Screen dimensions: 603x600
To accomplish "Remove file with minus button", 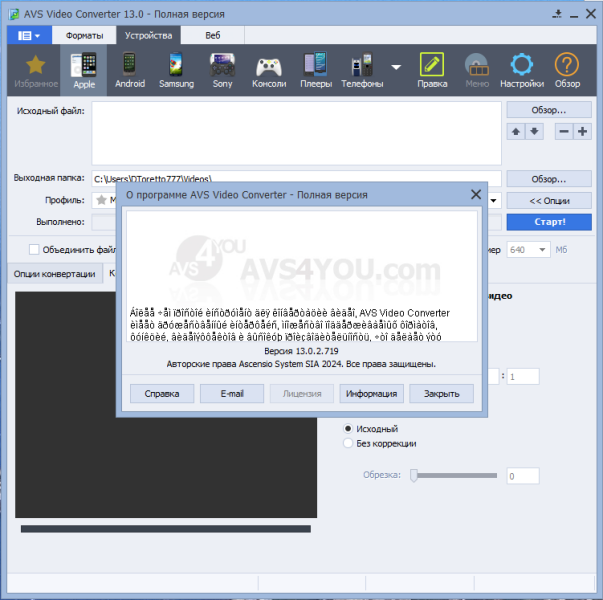I will [x=564, y=132].
